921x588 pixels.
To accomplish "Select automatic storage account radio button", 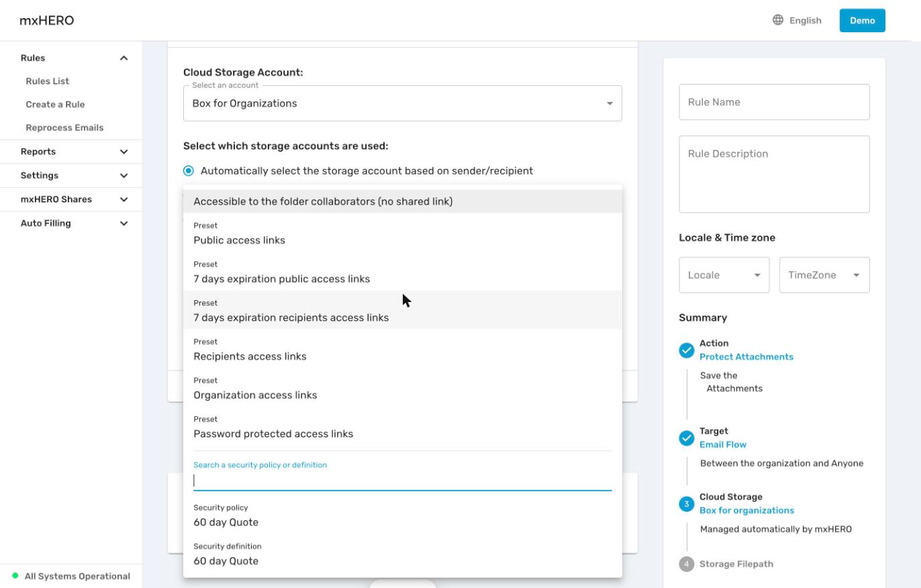I will coord(189,171).
